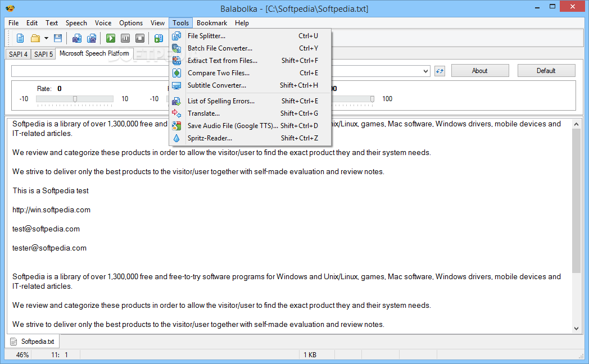
Task: Pause speech with the Pause icon
Action: coord(125,38)
